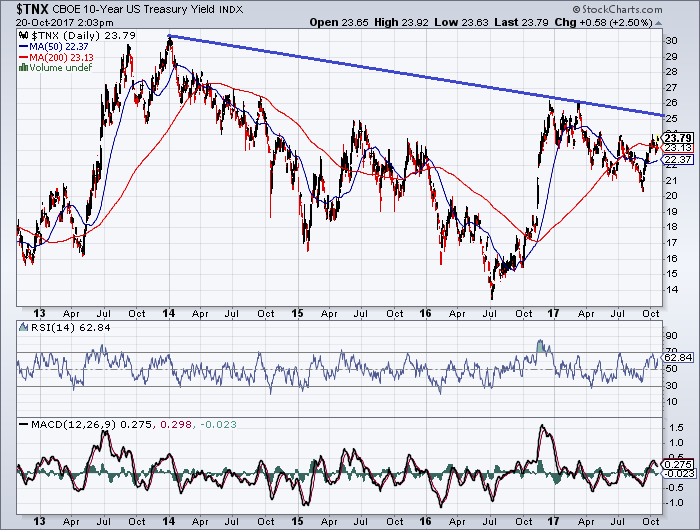Click the 1.5 level on the MACD axis
Image resolution: width=700 pixels, height=530 pixels.
677,428
